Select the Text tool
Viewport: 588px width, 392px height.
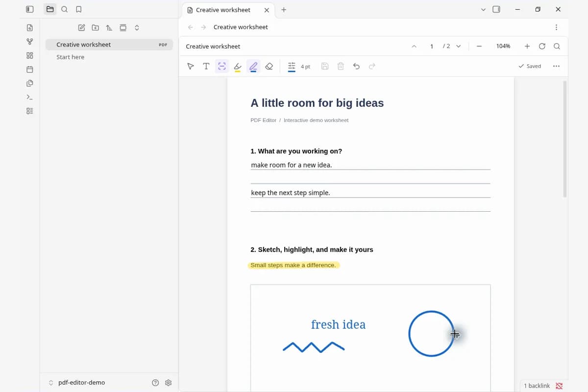pyautogui.click(x=206, y=66)
